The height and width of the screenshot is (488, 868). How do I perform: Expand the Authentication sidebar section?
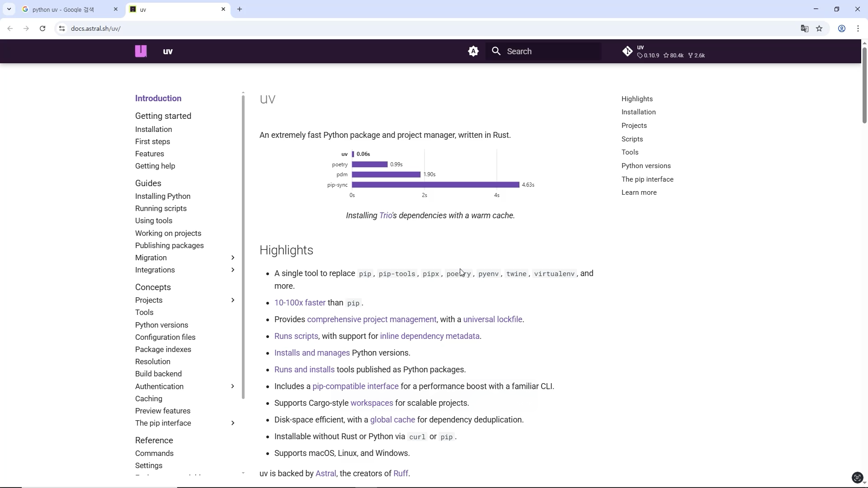click(x=233, y=386)
